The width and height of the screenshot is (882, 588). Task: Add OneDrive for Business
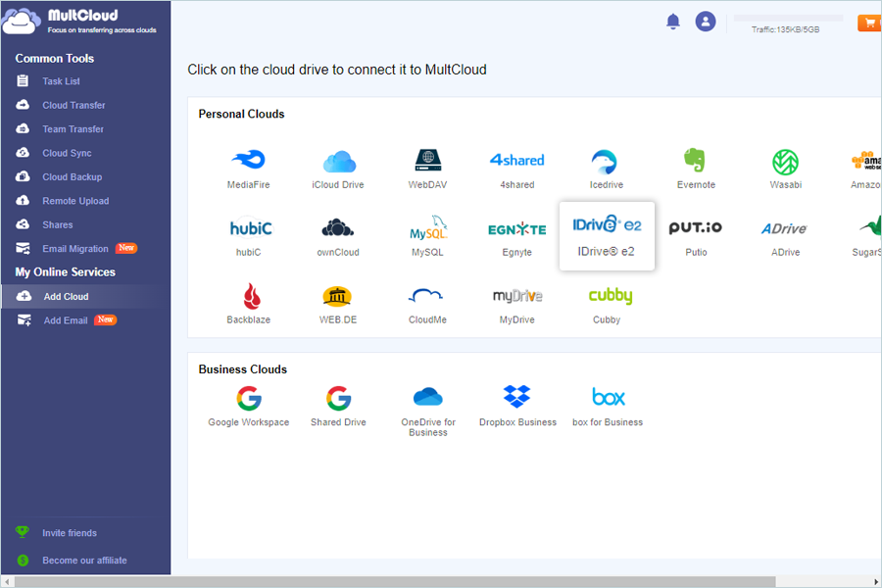tap(428, 411)
